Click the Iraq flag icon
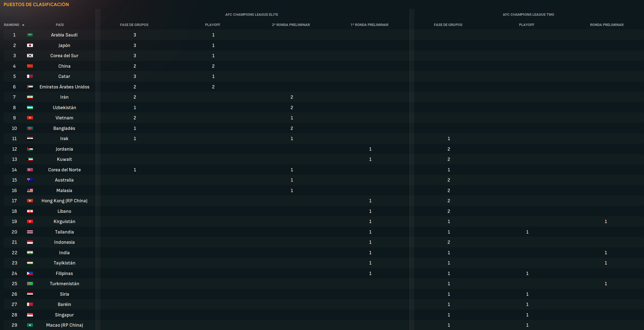This screenshot has height=330, width=644. click(30, 138)
